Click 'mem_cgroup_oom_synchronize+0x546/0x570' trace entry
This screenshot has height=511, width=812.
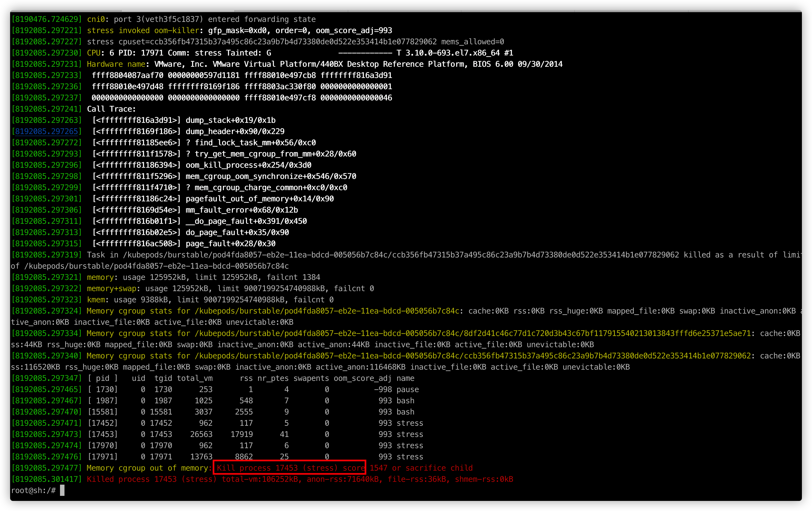pyautogui.click(x=271, y=176)
